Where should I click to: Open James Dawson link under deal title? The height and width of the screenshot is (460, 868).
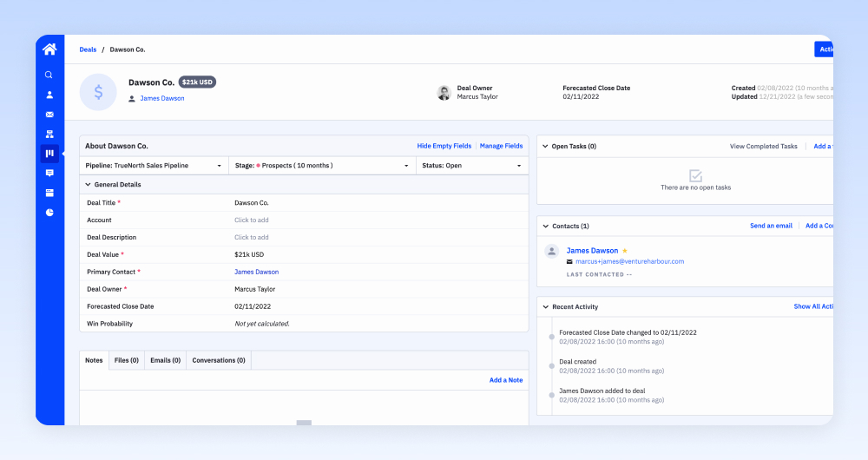click(x=162, y=99)
